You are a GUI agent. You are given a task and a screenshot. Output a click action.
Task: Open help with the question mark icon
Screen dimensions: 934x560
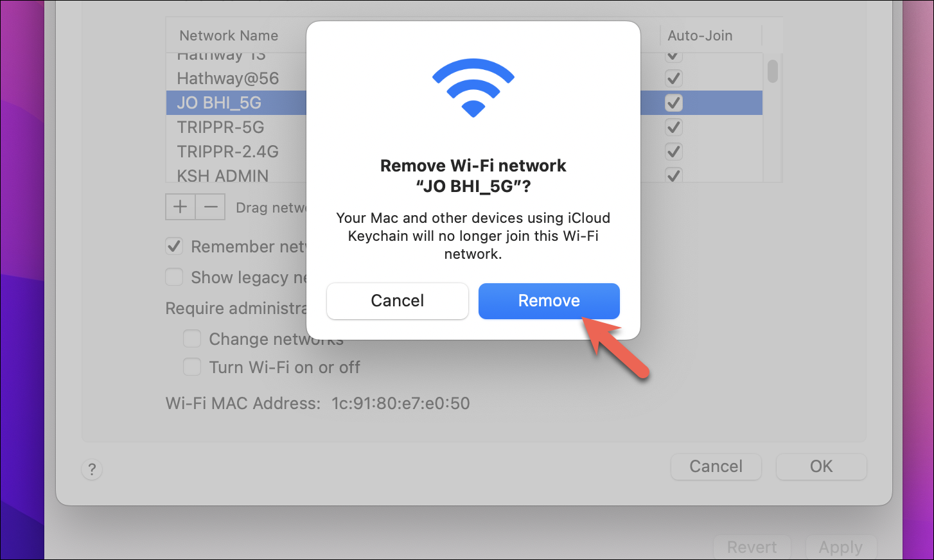(x=92, y=469)
